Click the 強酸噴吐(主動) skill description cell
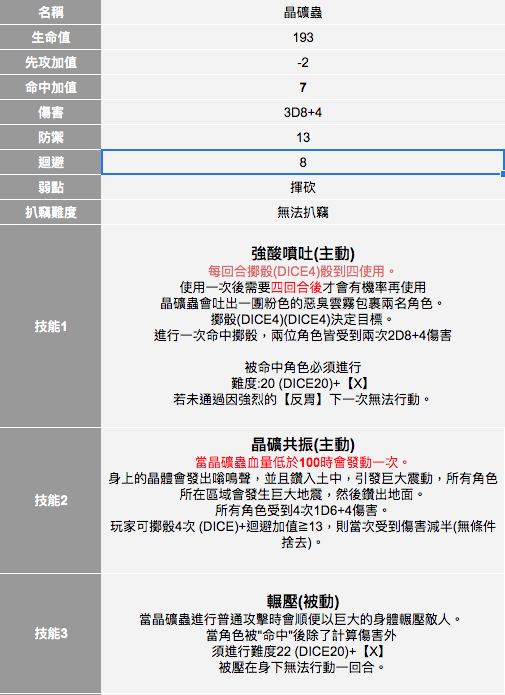This screenshot has width=505, height=695. click(303, 326)
